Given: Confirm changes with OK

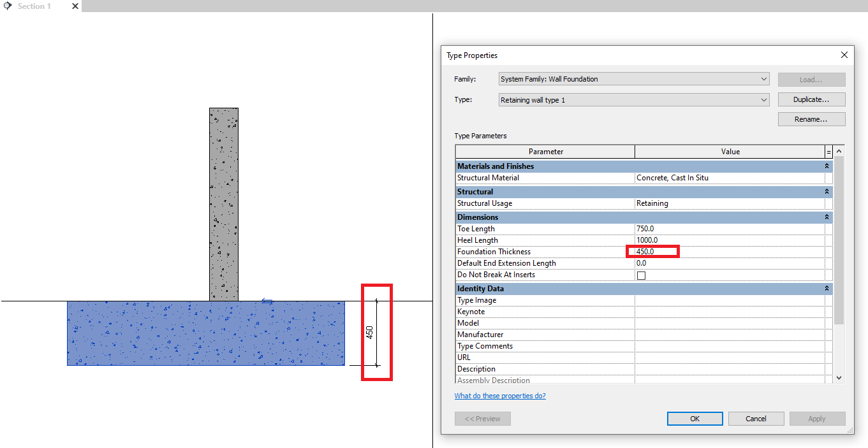Looking at the screenshot, I should (695, 418).
